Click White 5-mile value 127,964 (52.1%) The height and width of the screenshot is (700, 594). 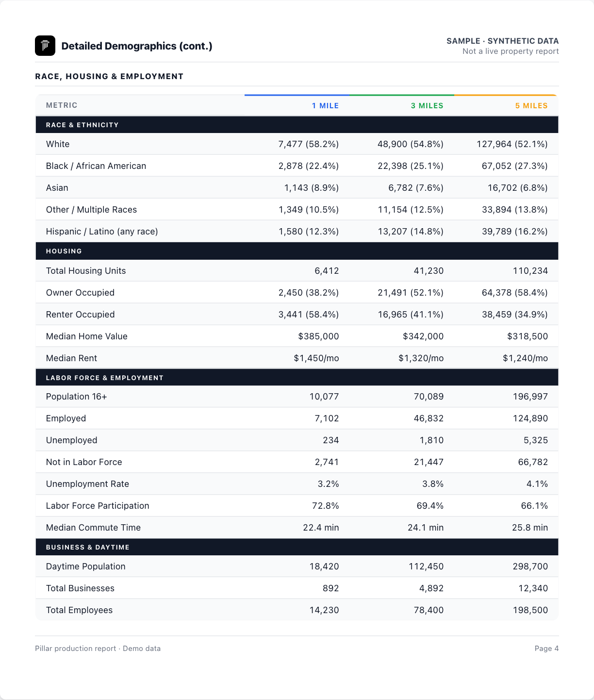pos(512,144)
